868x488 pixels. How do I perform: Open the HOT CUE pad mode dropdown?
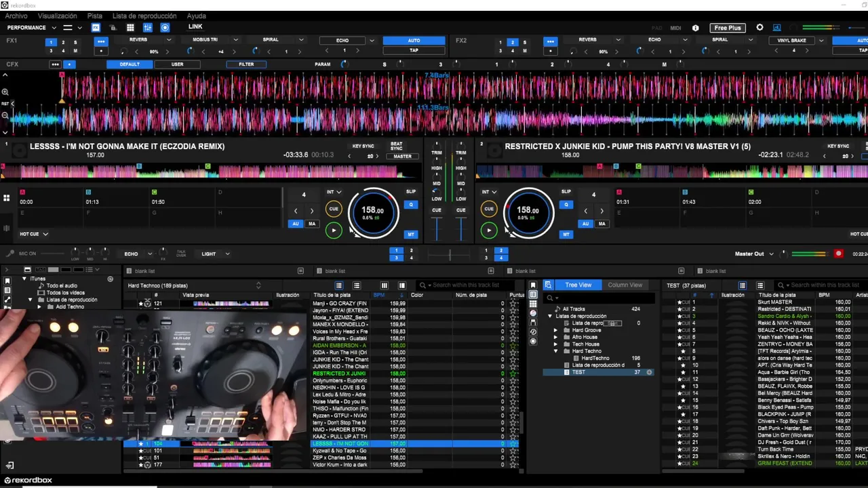(33, 234)
